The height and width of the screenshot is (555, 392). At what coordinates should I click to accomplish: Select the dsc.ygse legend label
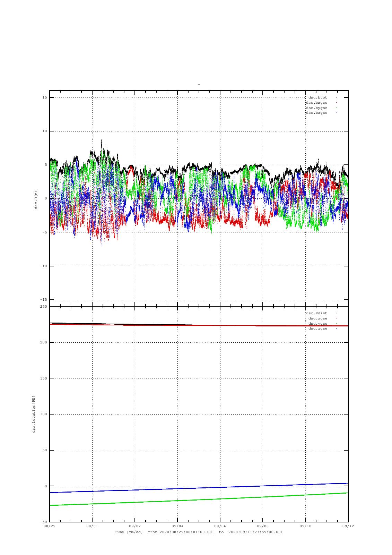pos(318,324)
